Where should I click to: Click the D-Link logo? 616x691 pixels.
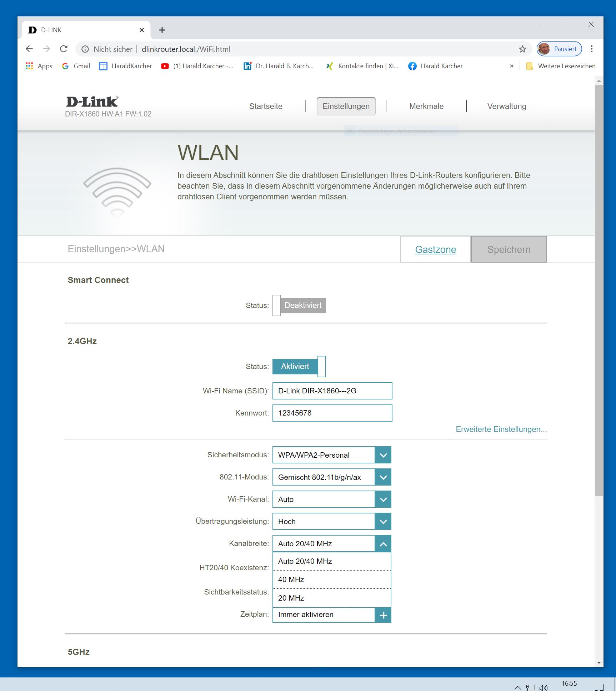tap(92, 102)
